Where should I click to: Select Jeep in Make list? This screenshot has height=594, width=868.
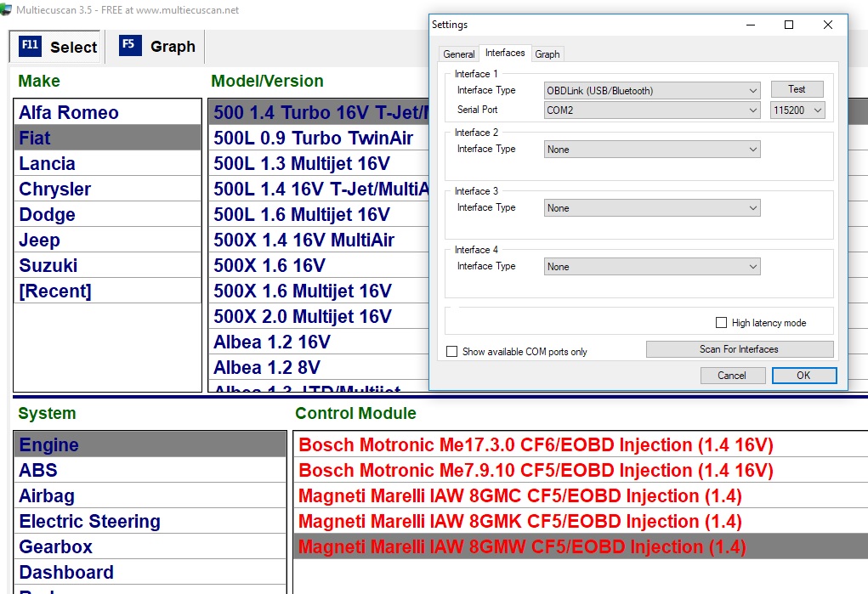[x=107, y=240]
